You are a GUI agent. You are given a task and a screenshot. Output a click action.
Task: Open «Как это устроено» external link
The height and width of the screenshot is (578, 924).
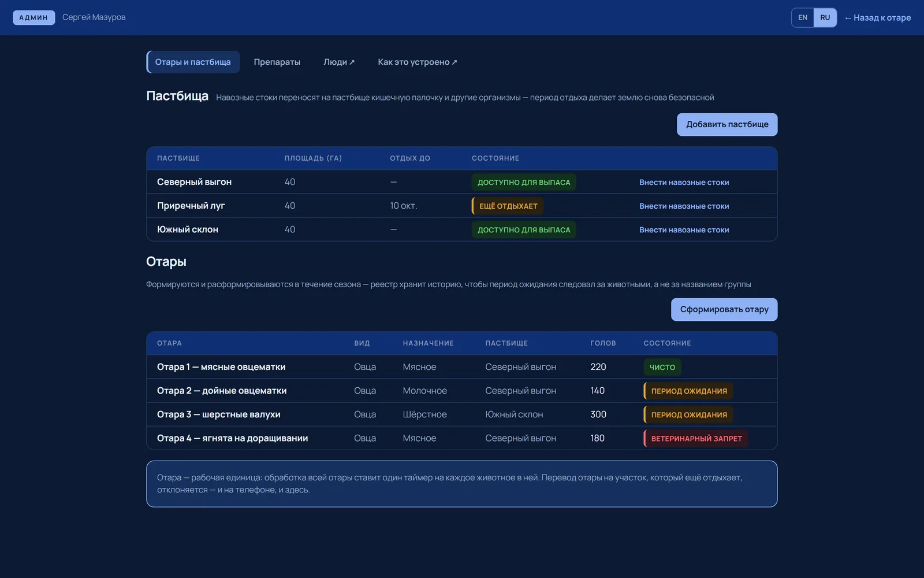click(418, 62)
